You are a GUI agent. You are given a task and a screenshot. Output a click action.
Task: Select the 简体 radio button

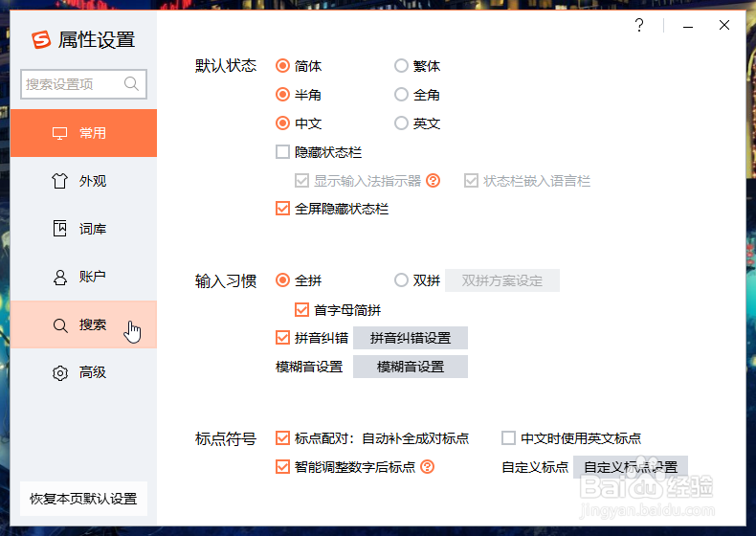pyautogui.click(x=282, y=66)
